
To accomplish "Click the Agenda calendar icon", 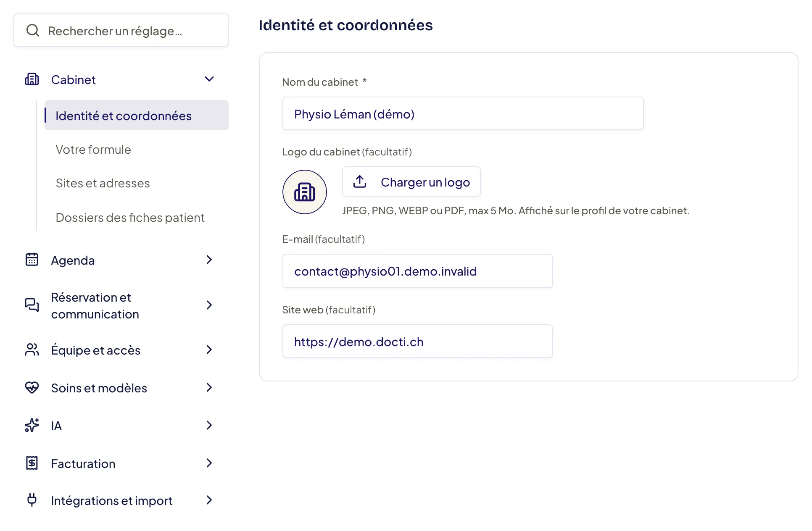I will [32, 260].
